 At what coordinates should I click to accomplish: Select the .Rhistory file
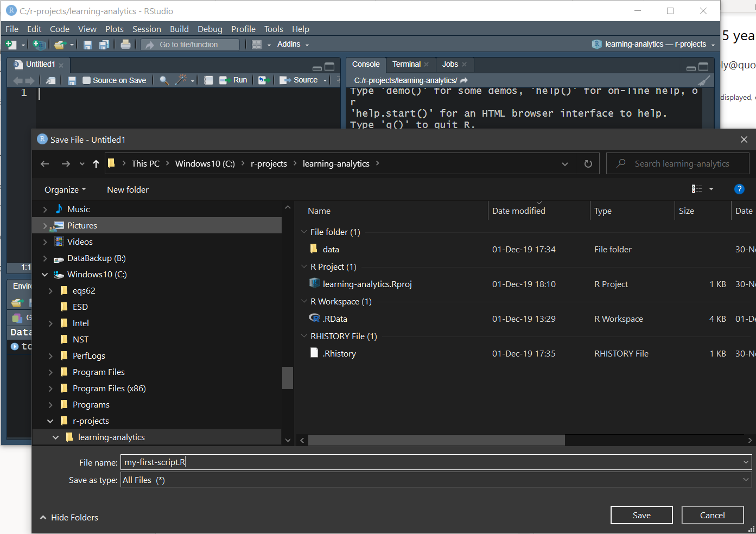tap(333, 353)
